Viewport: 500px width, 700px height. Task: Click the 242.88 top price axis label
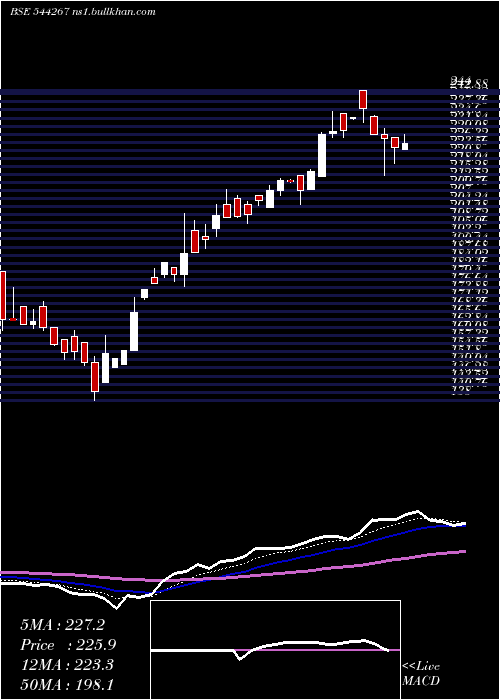(468, 83)
